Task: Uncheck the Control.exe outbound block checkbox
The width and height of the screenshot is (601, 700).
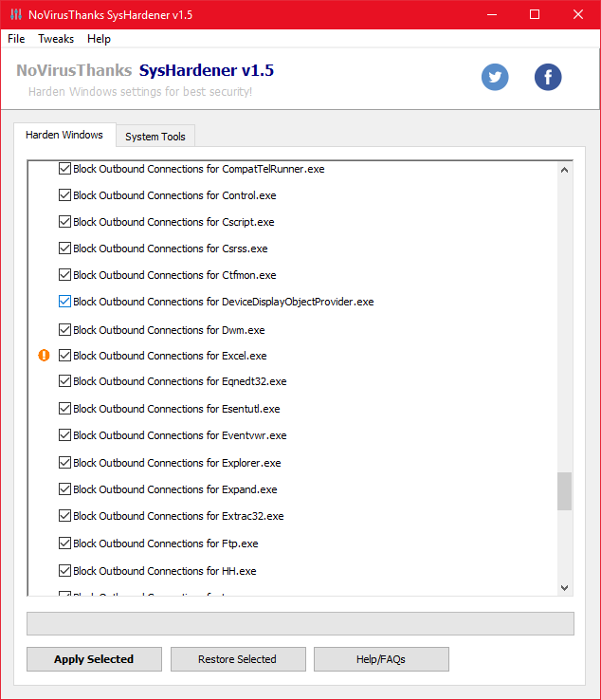Action: 64,195
